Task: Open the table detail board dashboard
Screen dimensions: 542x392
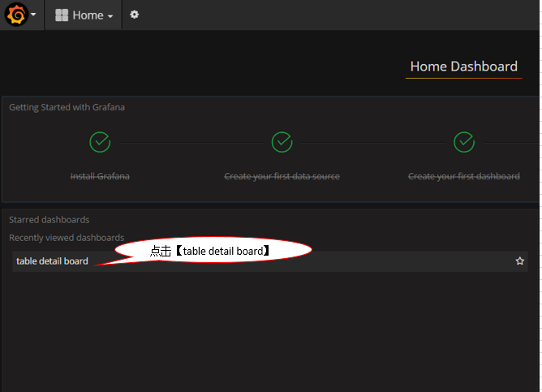Action: (x=52, y=261)
